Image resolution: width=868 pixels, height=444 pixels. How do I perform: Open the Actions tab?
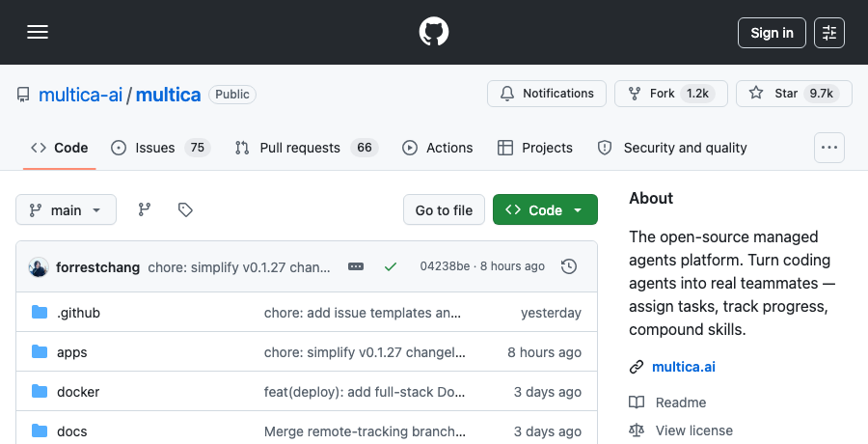coord(437,148)
